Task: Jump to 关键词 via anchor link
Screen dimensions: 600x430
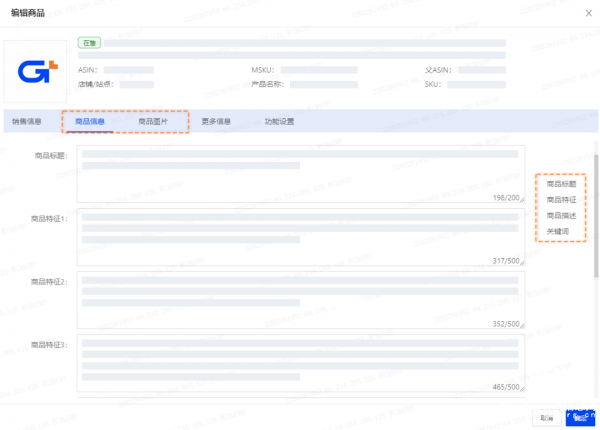Action: coord(558,231)
